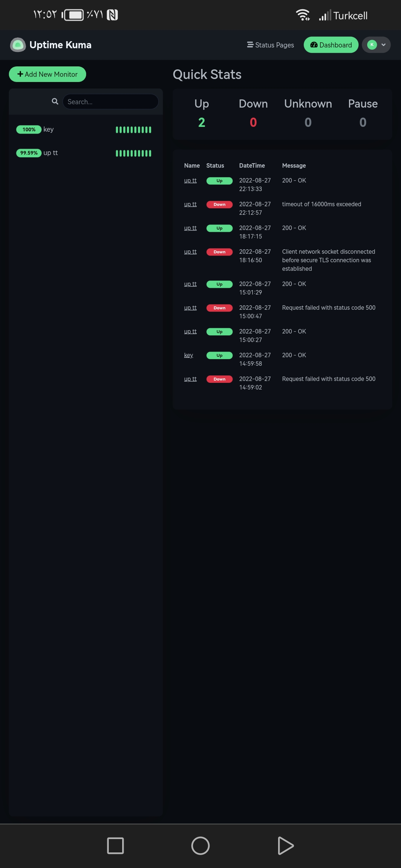Image resolution: width=401 pixels, height=868 pixels.
Task: Click the gauge icon inside the Dashboard button
Action: point(314,45)
